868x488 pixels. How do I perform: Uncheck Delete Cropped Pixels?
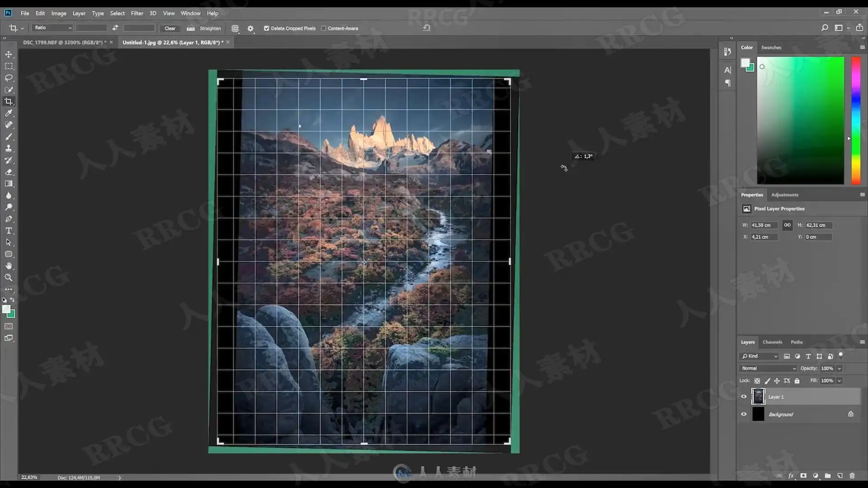[x=267, y=28]
